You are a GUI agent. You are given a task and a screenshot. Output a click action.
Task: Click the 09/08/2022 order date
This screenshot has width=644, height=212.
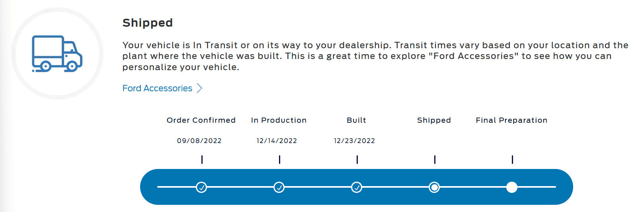(x=199, y=141)
